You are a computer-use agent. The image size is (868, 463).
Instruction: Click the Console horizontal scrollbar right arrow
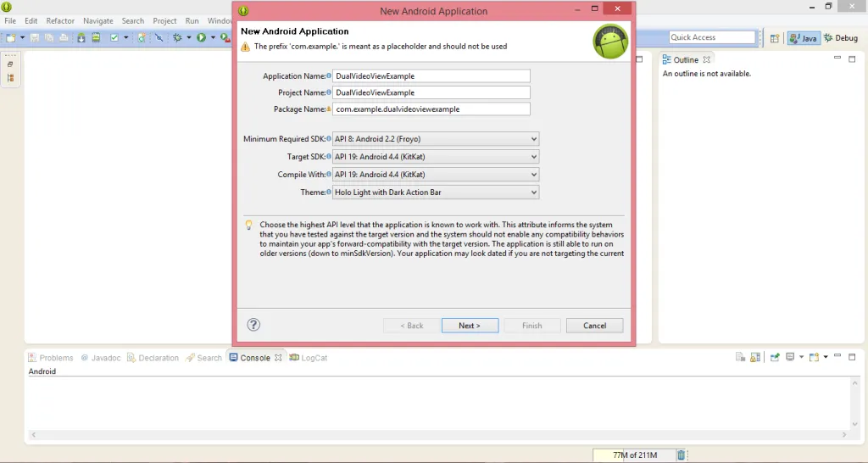pyautogui.click(x=844, y=435)
